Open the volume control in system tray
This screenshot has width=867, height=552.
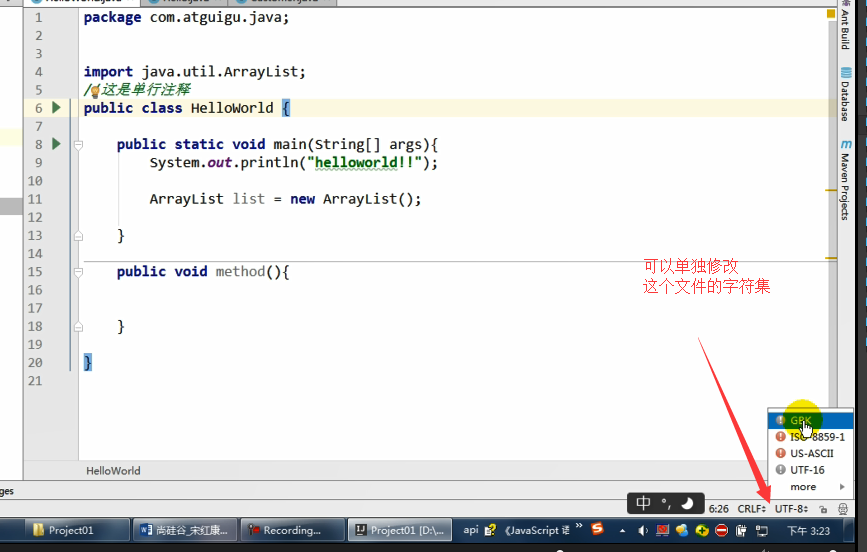pyautogui.click(x=643, y=530)
